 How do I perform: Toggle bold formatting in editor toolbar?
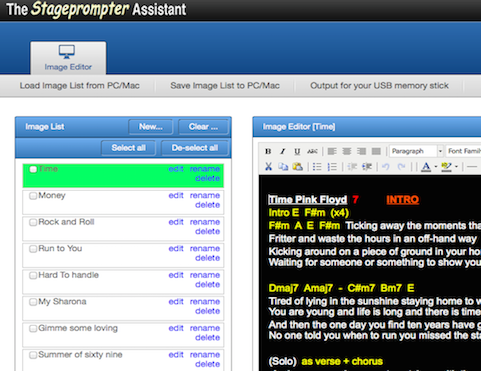tap(268, 151)
